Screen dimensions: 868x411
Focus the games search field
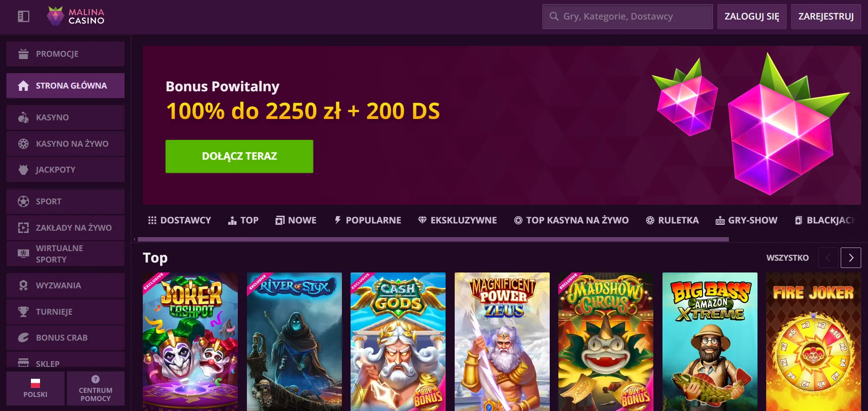(627, 16)
